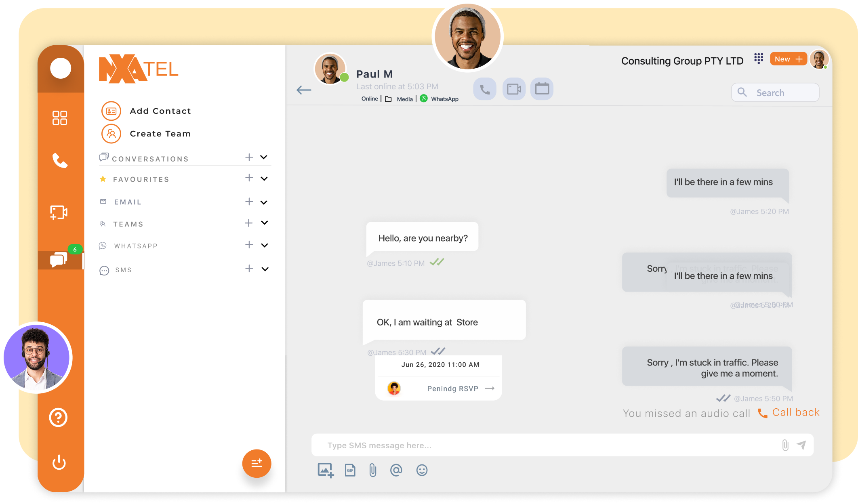Expand the Conversations section chevron
Screen dimensions: 858x504
coord(264,157)
